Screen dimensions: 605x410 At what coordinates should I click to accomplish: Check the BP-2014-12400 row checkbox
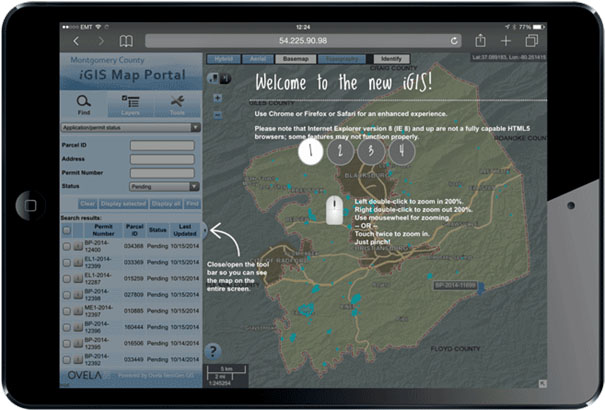[x=67, y=246]
